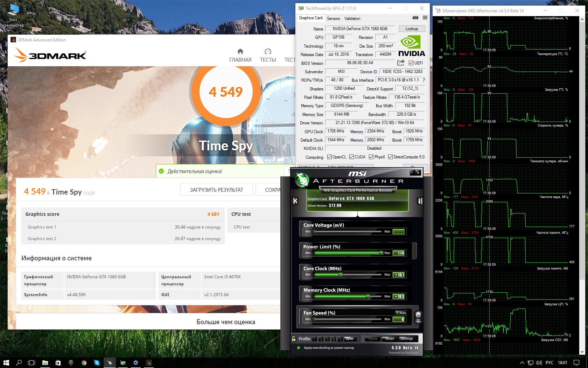Viewport: 588px width, 368px height.
Task: Open Microsoft Store from the taskbar
Action: (x=58, y=363)
